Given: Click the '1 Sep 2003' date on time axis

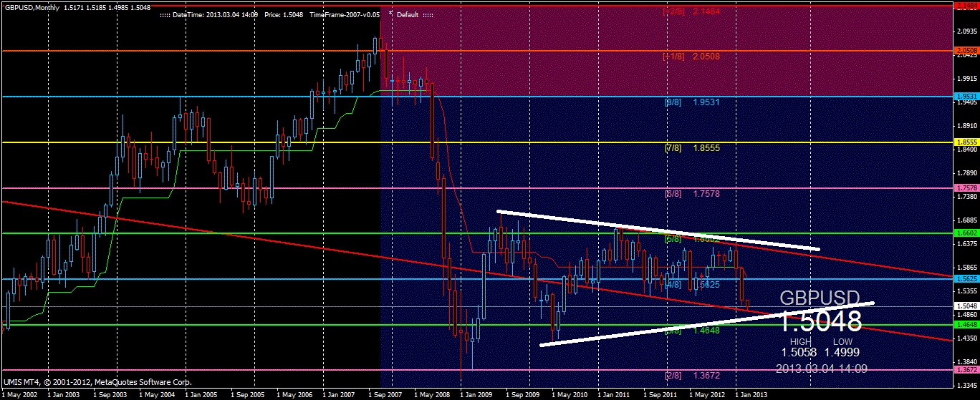Looking at the screenshot, I should (x=110, y=394).
